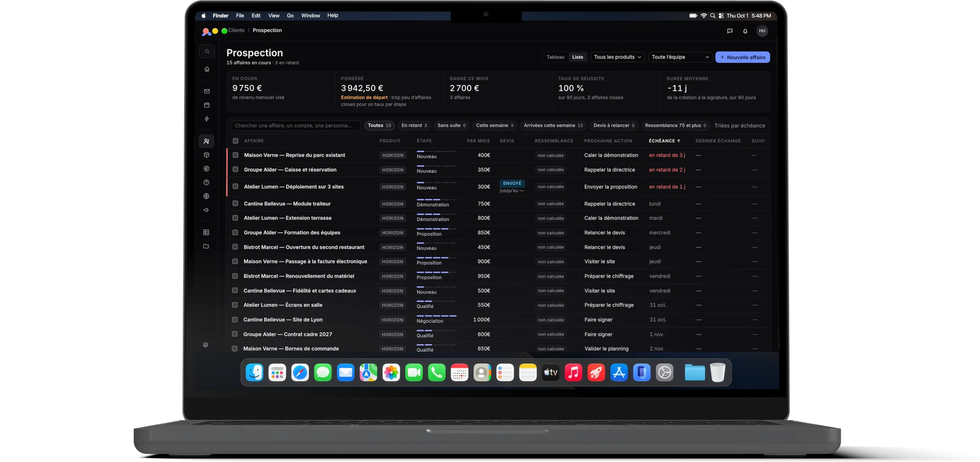The height and width of the screenshot is (462, 980).
Task: Show the Cette semaine filter
Action: coord(494,126)
